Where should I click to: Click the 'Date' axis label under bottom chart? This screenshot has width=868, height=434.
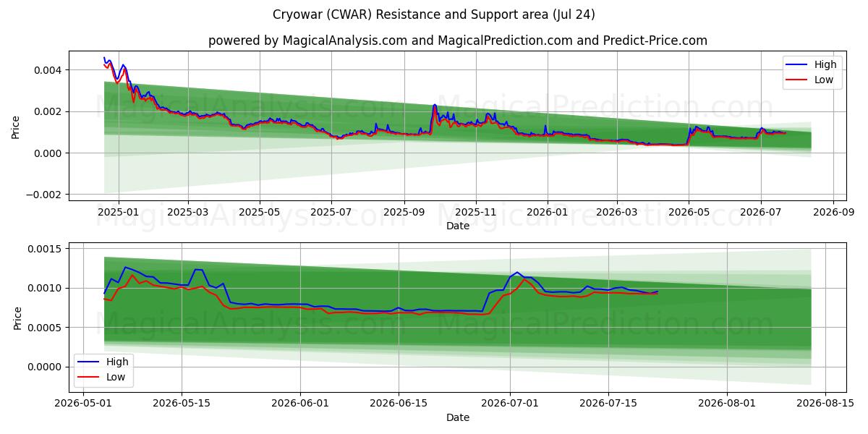[x=458, y=417]
